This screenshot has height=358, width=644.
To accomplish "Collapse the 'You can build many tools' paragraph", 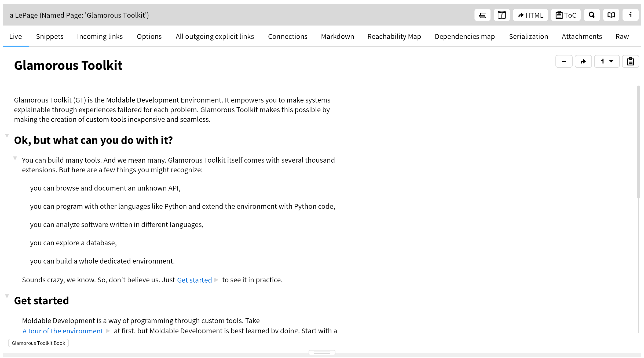I will tap(15, 158).
